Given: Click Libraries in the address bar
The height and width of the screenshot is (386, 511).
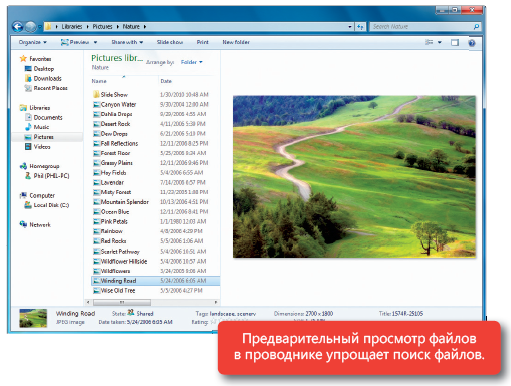Looking at the screenshot, I should (x=72, y=27).
